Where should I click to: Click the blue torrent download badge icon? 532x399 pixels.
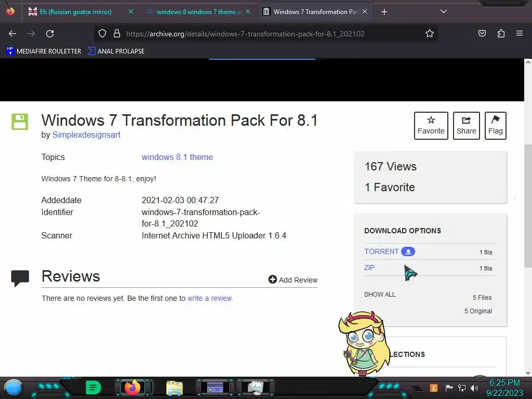pos(408,251)
